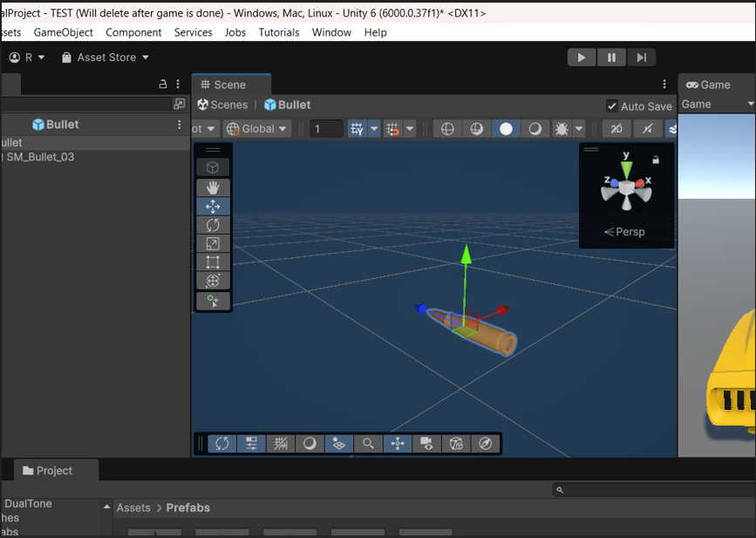Toggle wireframe draw mode globe
This screenshot has width=756, height=538.
tap(447, 129)
